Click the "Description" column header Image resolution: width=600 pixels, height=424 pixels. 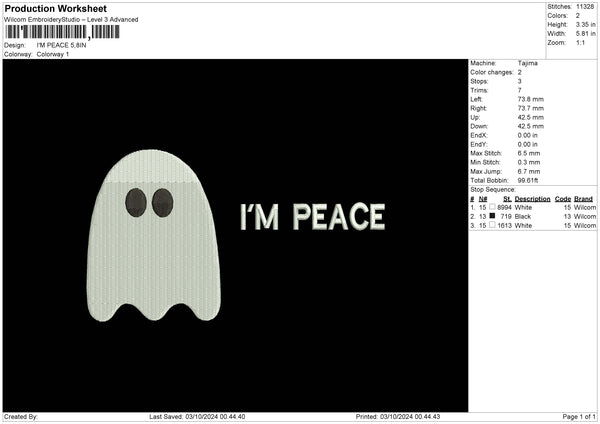(x=533, y=199)
